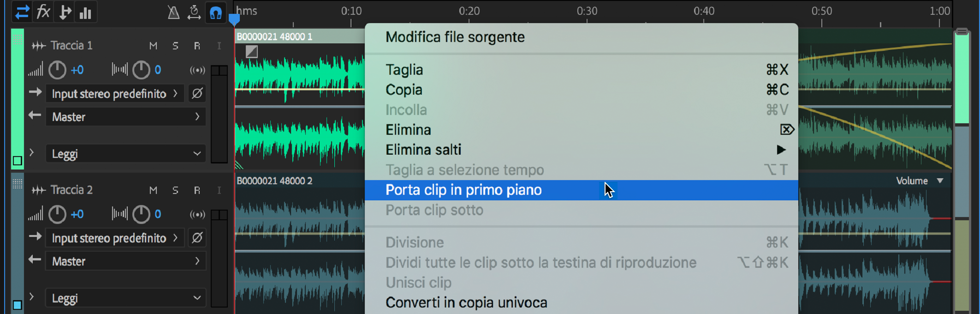Click the phase invert Ø icon on Traccia 1
This screenshot has width=980, height=314.
[196, 93]
